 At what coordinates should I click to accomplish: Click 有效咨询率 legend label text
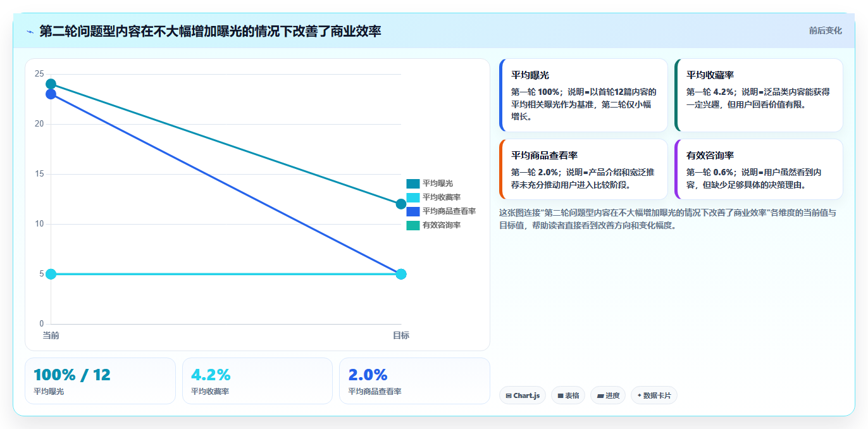tap(442, 225)
